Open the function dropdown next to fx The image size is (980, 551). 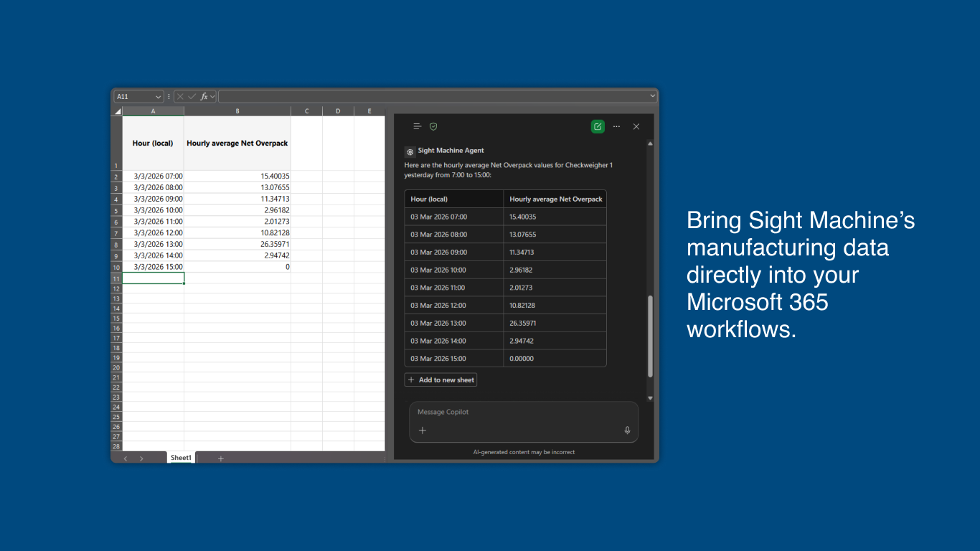[x=212, y=96]
